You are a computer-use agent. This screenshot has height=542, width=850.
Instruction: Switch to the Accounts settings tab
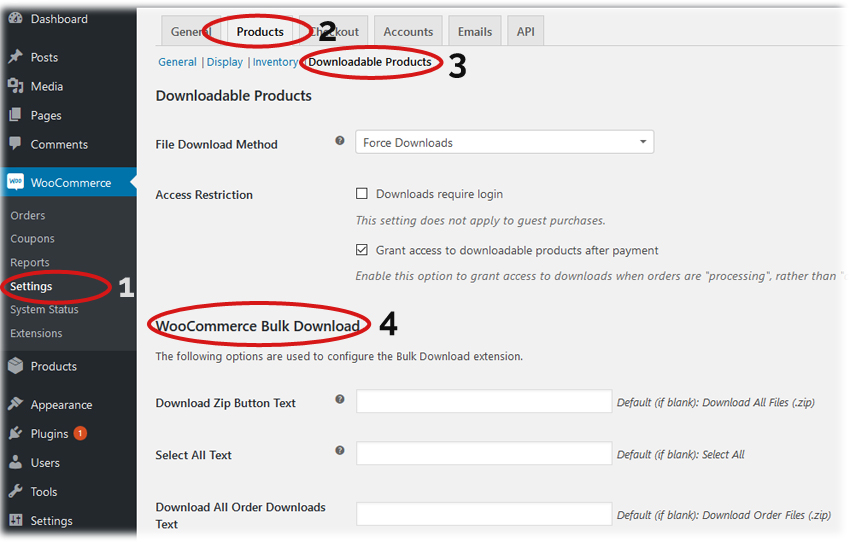[x=408, y=32]
